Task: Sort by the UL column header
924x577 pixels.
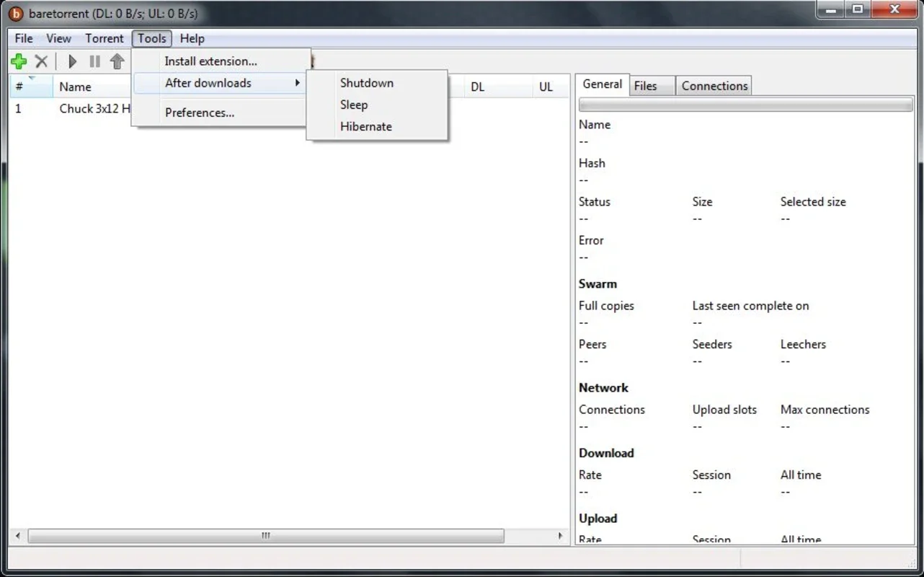Action: [550, 87]
